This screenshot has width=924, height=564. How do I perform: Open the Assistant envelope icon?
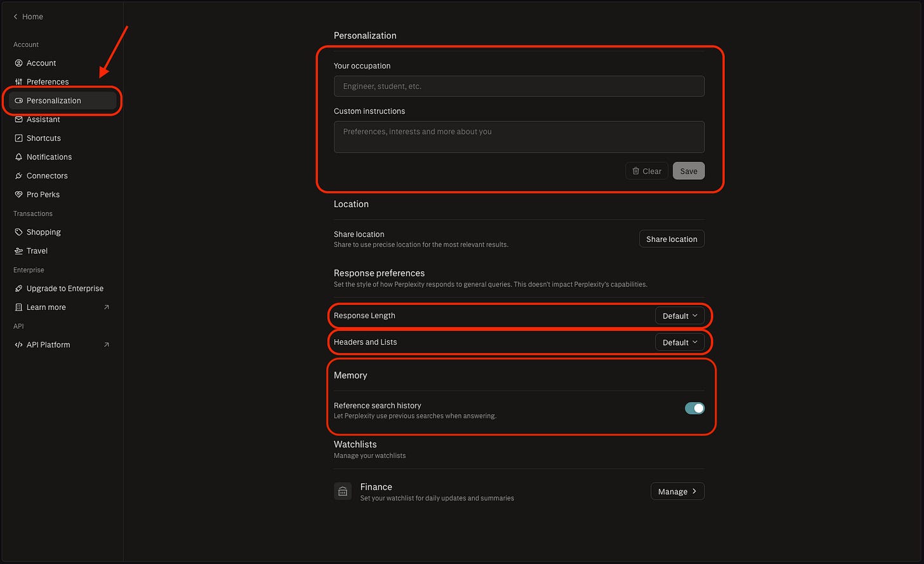tap(18, 119)
